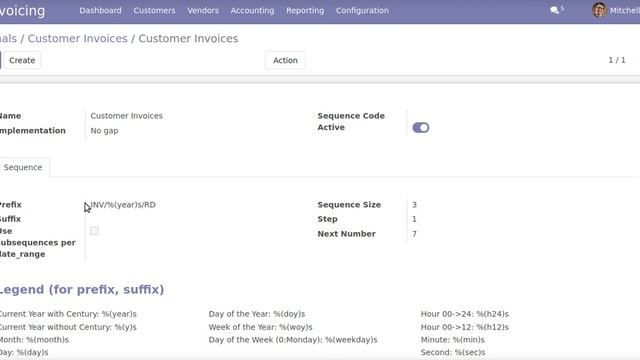Screen dimensions: 640x360
Task: Click the Second: %(sec)s legend text
Action: 453,352
